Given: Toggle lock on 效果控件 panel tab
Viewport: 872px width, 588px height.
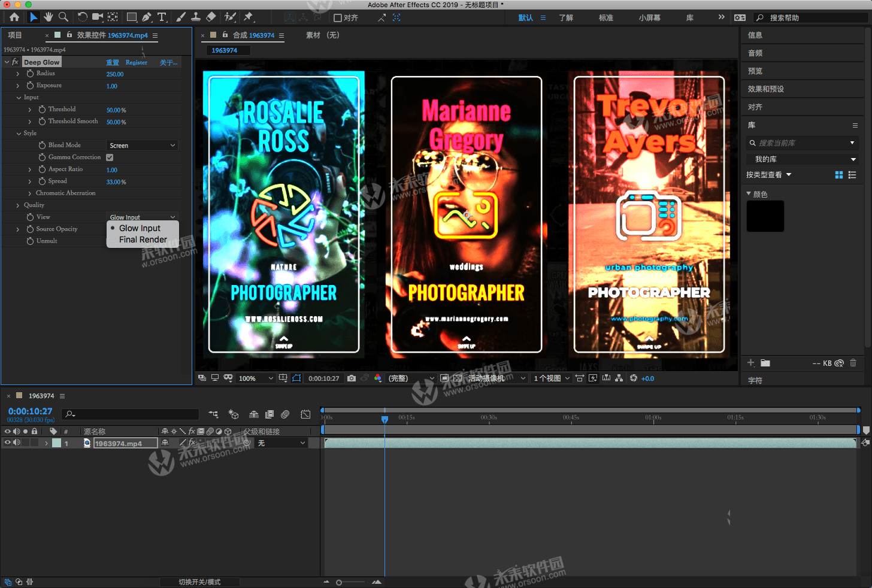Looking at the screenshot, I should (69, 35).
